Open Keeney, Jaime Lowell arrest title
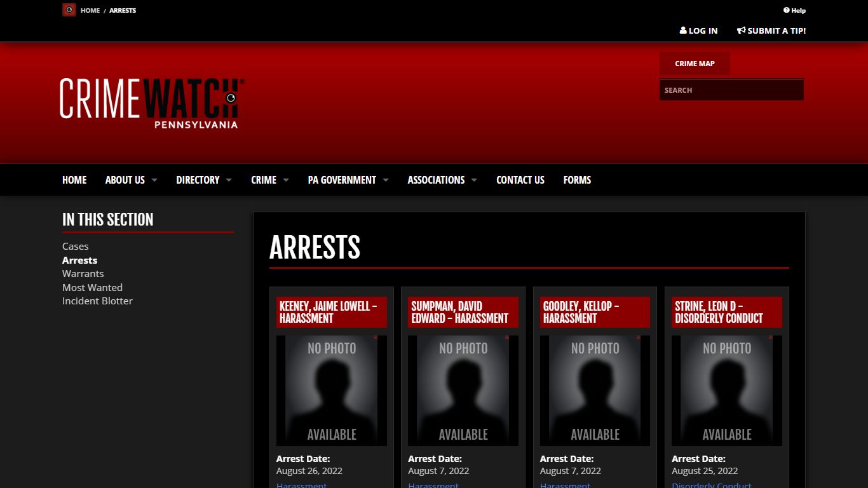868x488 pixels. click(x=332, y=312)
